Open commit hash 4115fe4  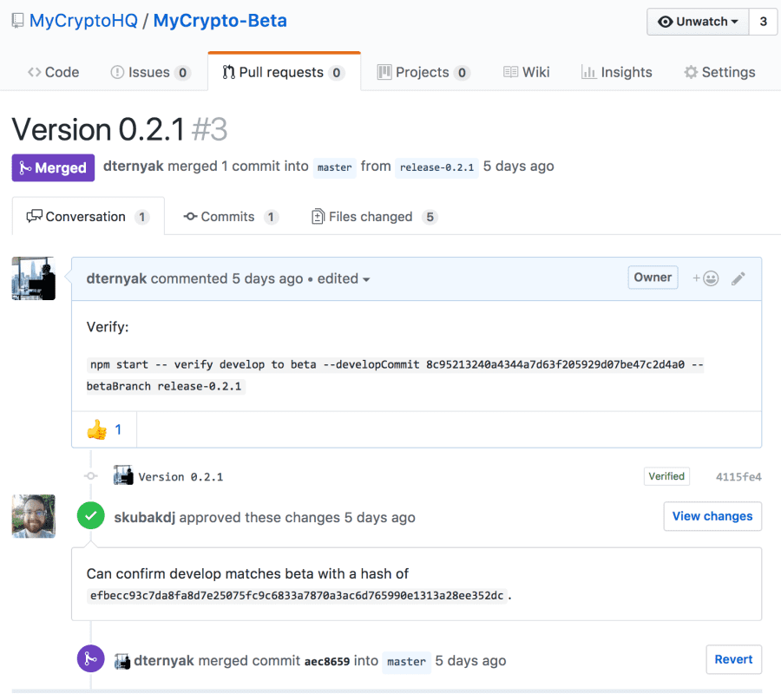click(738, 477)
